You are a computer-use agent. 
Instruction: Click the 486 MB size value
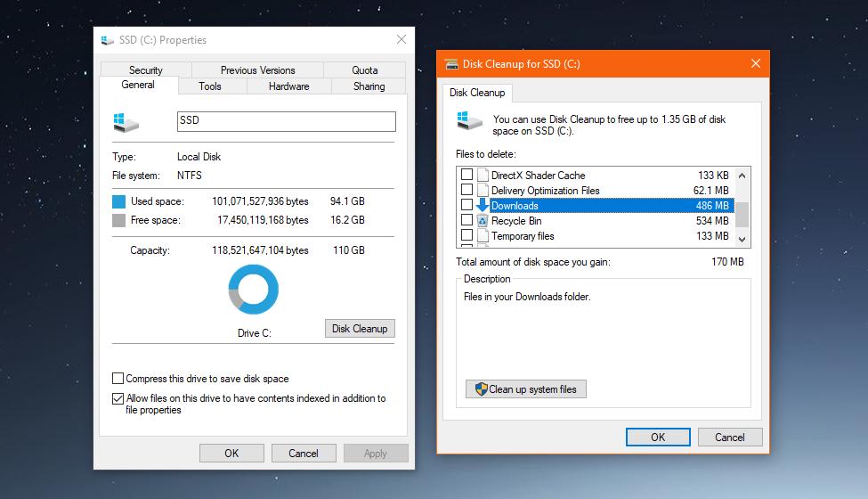click(x=712, y=206)
